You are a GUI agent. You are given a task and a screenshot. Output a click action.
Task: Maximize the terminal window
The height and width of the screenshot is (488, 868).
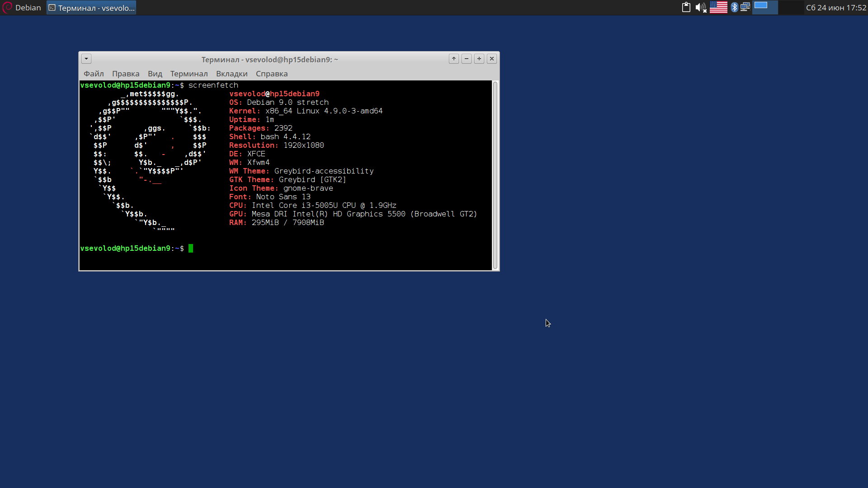(479, 59)
